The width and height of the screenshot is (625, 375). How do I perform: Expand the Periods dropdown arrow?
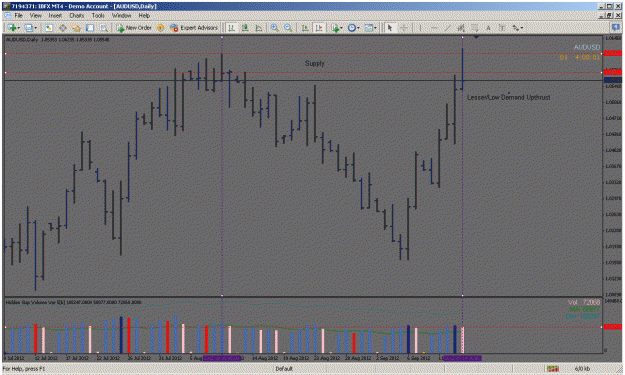pos(358,28)
